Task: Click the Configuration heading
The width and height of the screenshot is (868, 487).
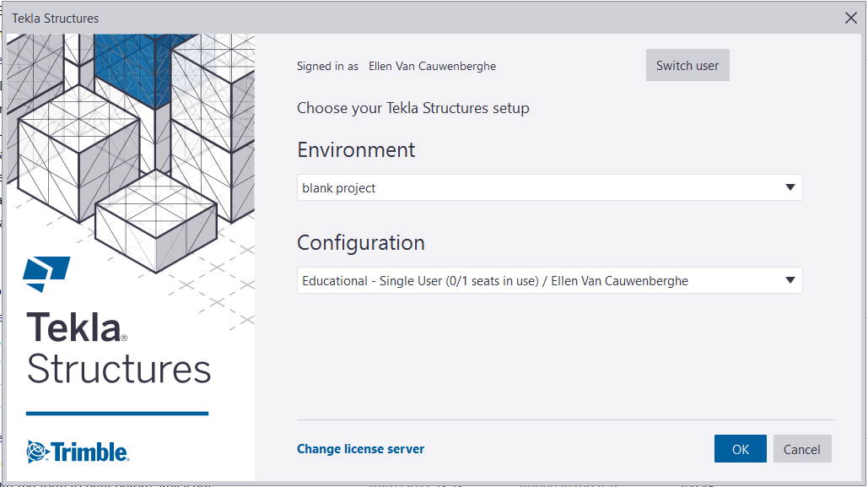Action: click(x=361, y=243)
